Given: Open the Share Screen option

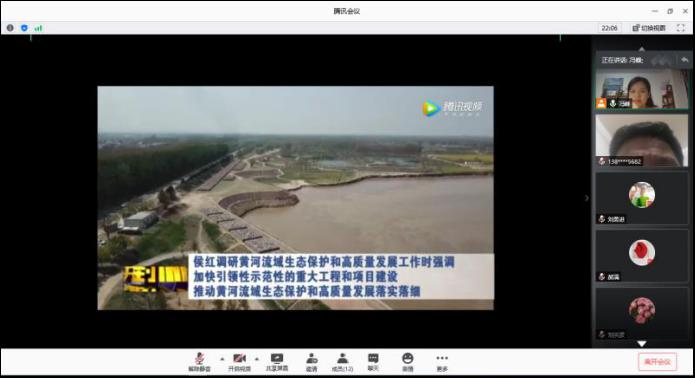Looking at the screenshot, I should click(x=277, y=362).
